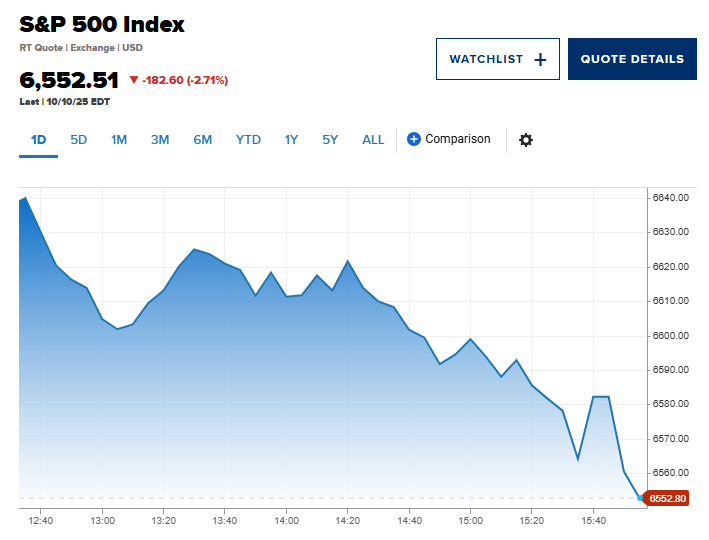
Task: Click the 6,552.51 last price value
Action: pyautogui.click(x=69, y=80)
